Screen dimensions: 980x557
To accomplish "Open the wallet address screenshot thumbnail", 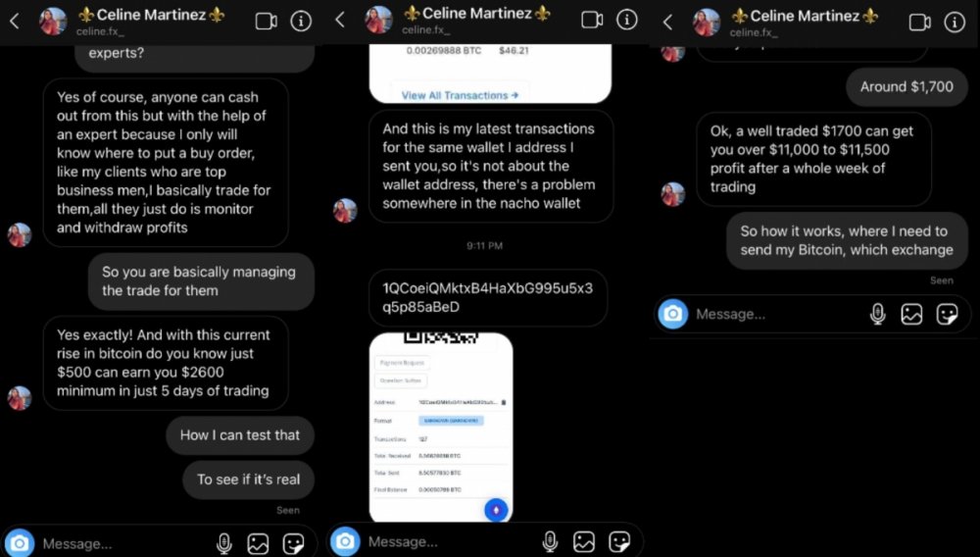I will coord(441,428).
